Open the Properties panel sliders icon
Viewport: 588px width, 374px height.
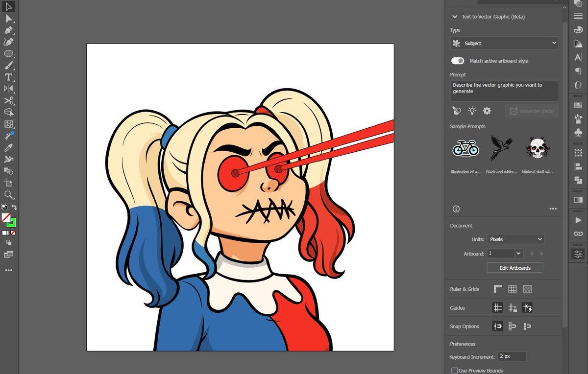(578, 254)
